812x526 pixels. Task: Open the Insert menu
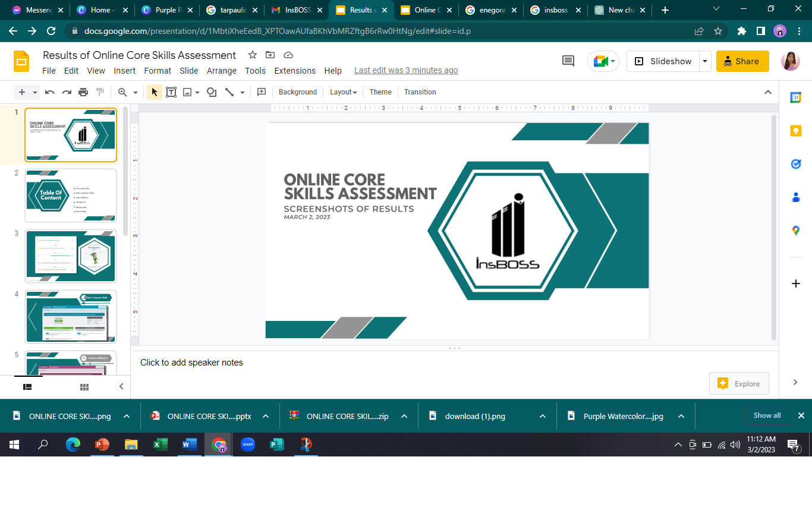125,71
